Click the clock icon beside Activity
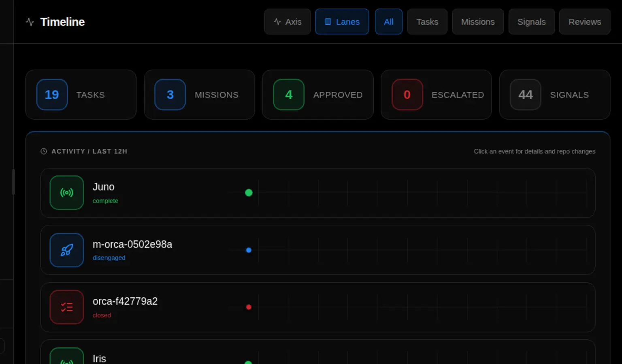This screenshot has height=364, width=622. tap(44, 151)
